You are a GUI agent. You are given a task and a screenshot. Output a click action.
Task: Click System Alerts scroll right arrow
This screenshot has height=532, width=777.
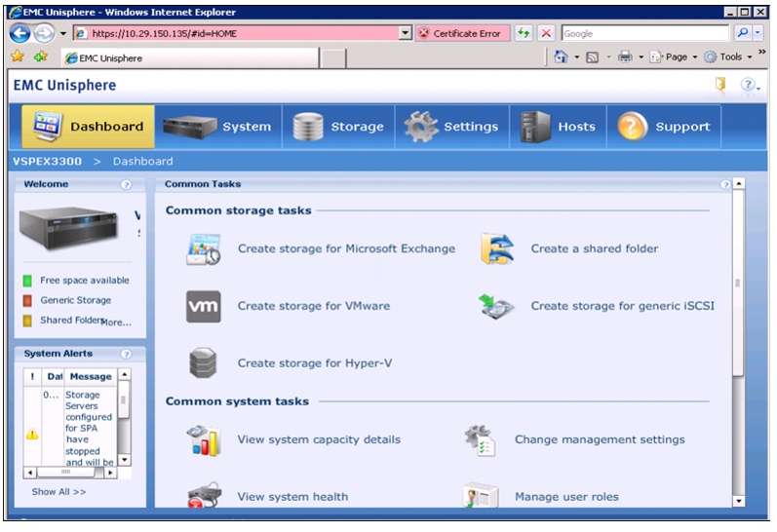click(110, 473)
